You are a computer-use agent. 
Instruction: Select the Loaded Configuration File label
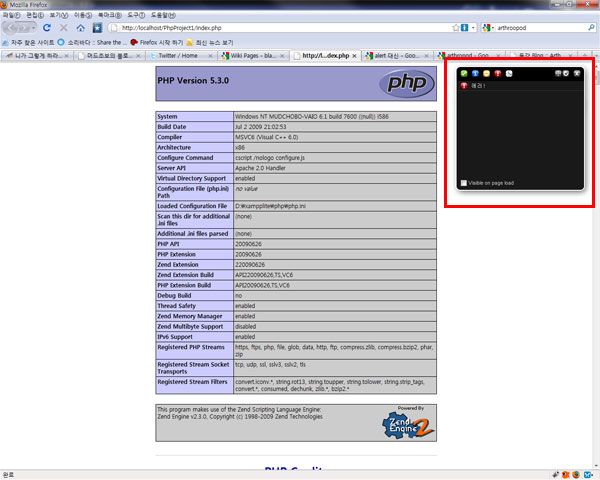192,206
